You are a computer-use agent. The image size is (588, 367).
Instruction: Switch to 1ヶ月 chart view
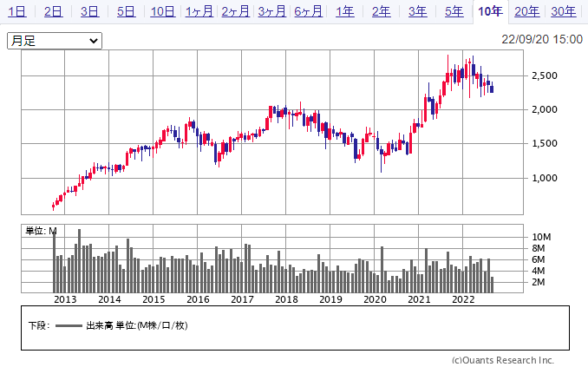point(199,11)
